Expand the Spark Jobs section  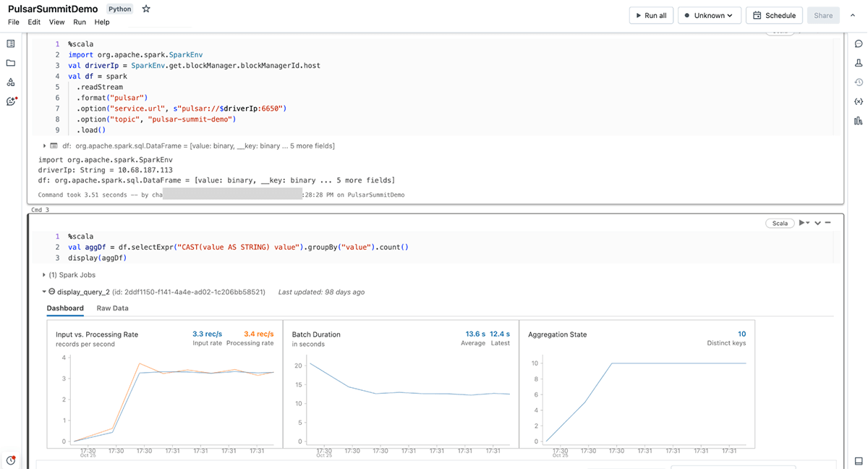tap(44, 275)
